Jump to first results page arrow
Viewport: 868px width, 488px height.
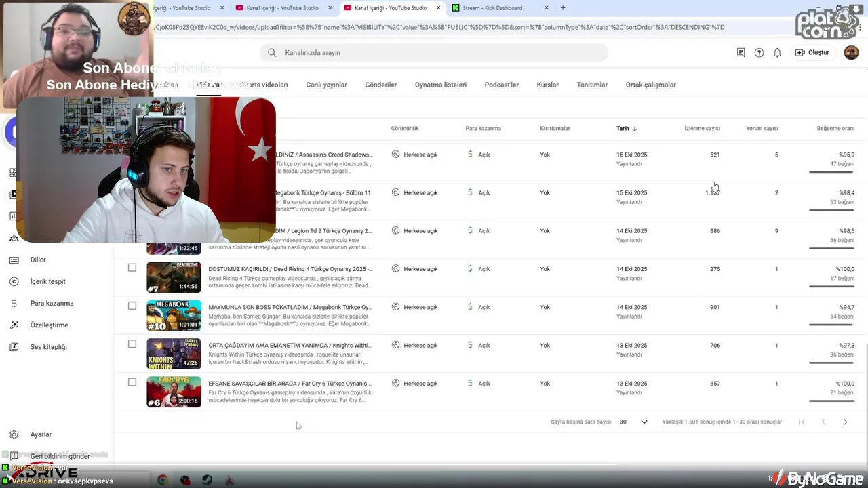[x=802, y=422]
